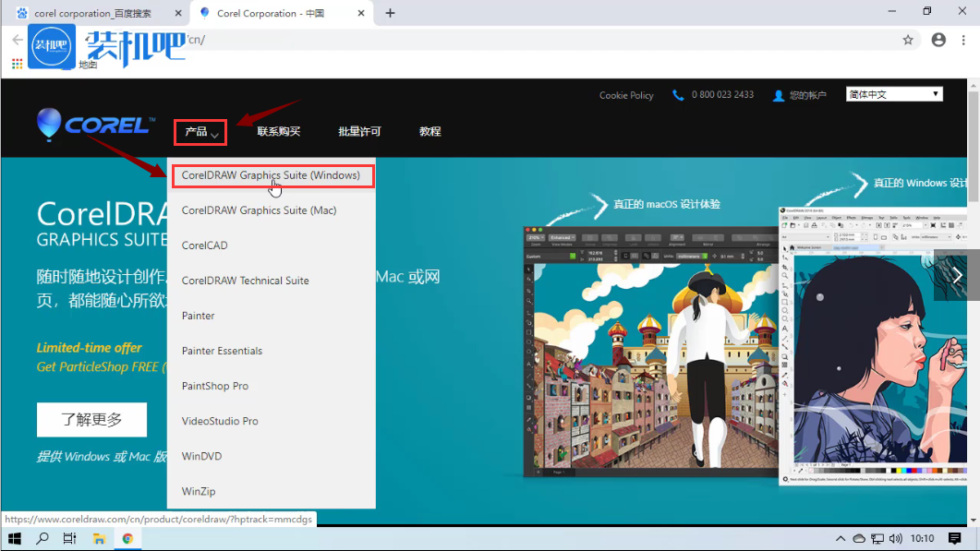Select CorelDRAW Graphics Suite (Windows) from the menu
This screenshot has width=980, height=551.
(x=272, y=175)
